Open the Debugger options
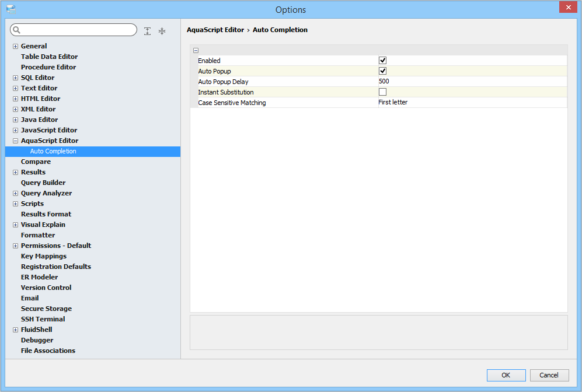The height and width of the screenshot is (392, 582). coord(37,340)
